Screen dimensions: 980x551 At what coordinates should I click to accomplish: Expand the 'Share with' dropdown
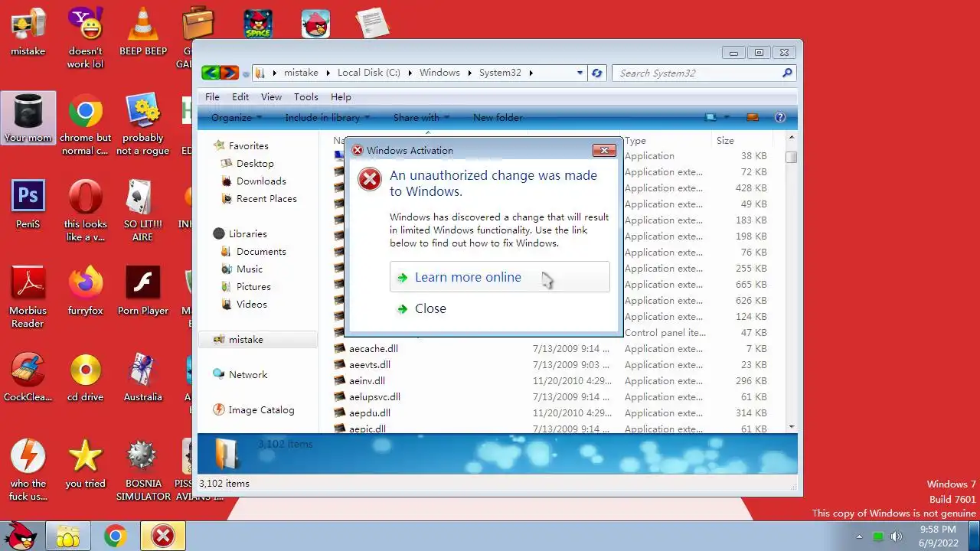pos(421,117)
